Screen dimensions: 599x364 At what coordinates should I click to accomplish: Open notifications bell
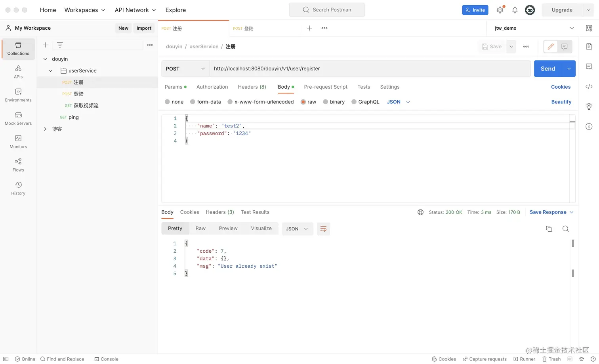coord(515,10)
